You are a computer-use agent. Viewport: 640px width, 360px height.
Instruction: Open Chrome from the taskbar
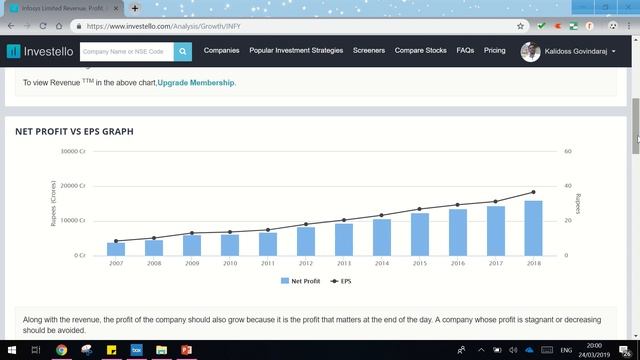62,350
